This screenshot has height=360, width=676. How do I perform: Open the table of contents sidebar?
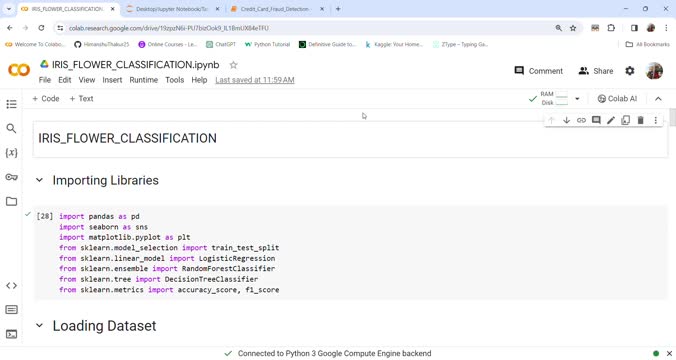(12, 104)
